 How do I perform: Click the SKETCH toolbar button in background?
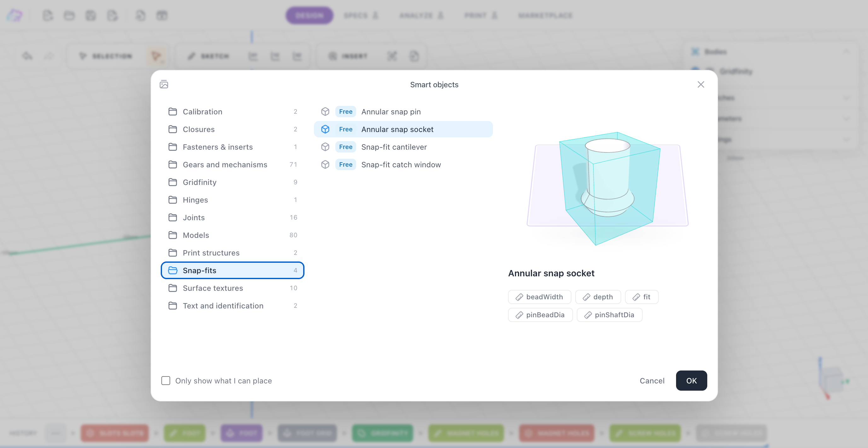pos(209,56)
